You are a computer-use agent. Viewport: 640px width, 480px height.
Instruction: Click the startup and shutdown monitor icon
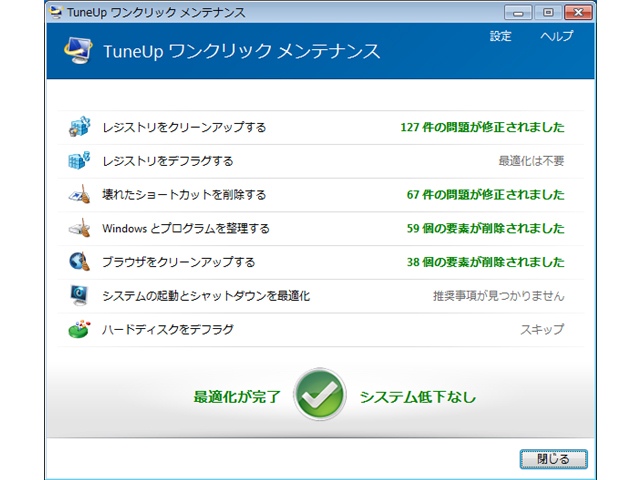pyautogui.click(x=79, y=295)
